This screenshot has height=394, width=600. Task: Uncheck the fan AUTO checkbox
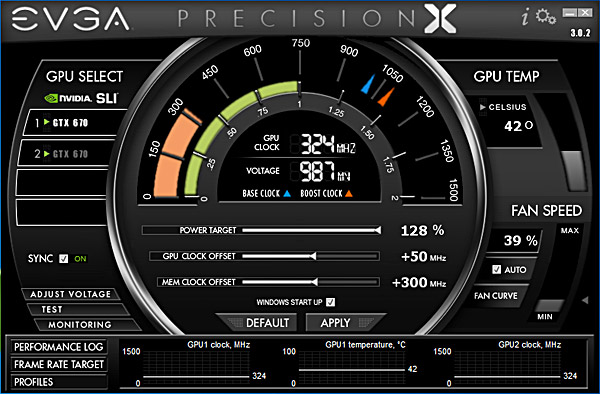click(496, 269)
